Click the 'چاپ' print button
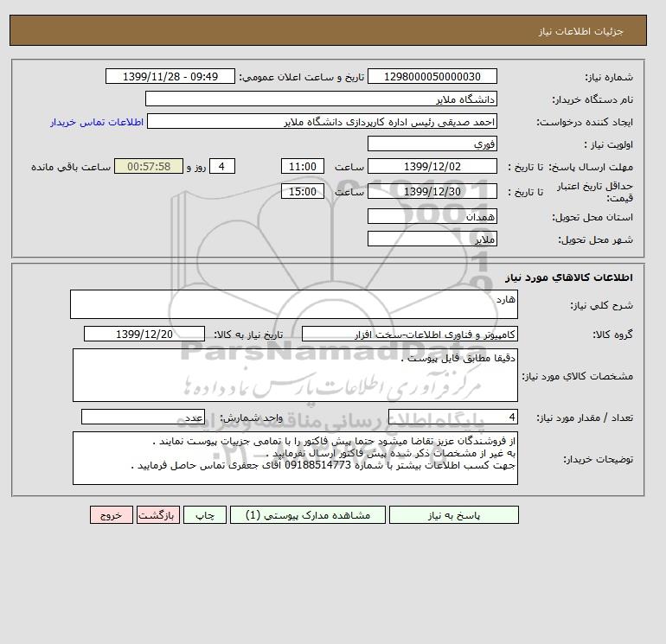The image size is (666, 644). (x=205, y=515)
